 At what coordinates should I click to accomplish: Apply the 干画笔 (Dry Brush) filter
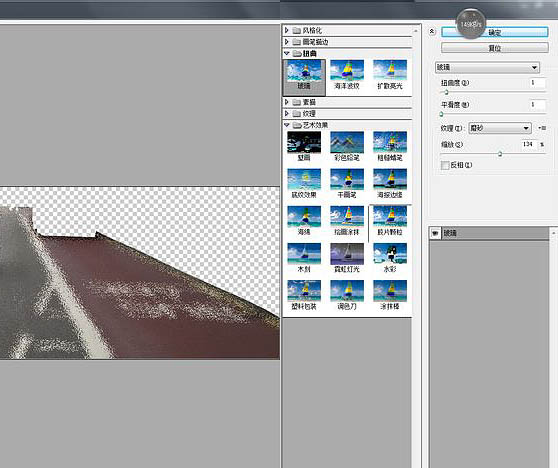coord(347,184)
